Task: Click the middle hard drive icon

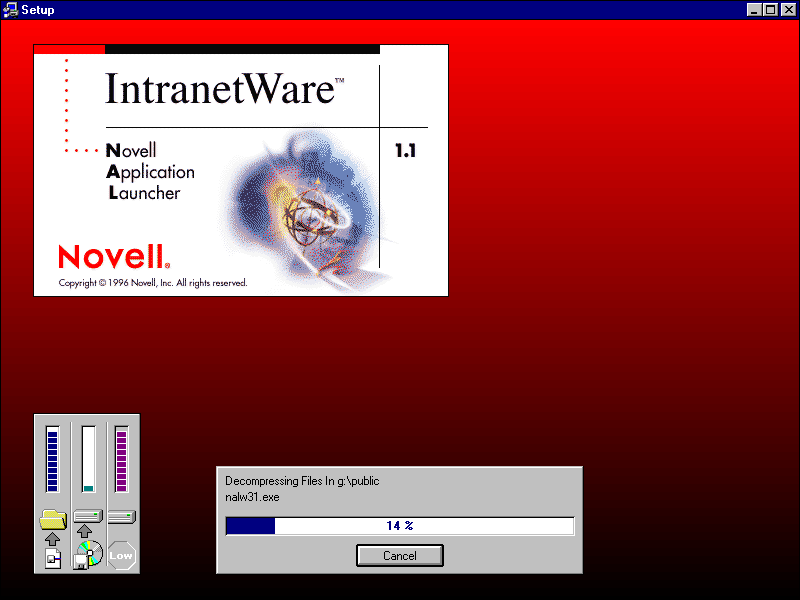Action: click(x=88, y=516)
